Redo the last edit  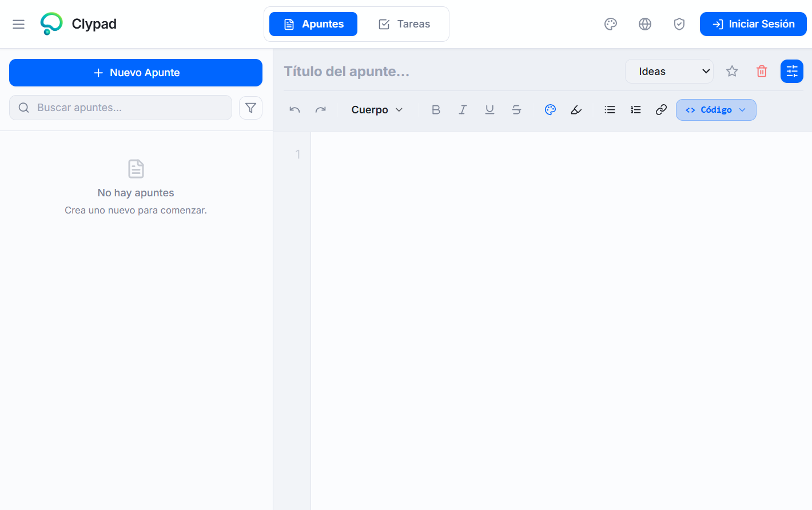(x=321, y=110)
